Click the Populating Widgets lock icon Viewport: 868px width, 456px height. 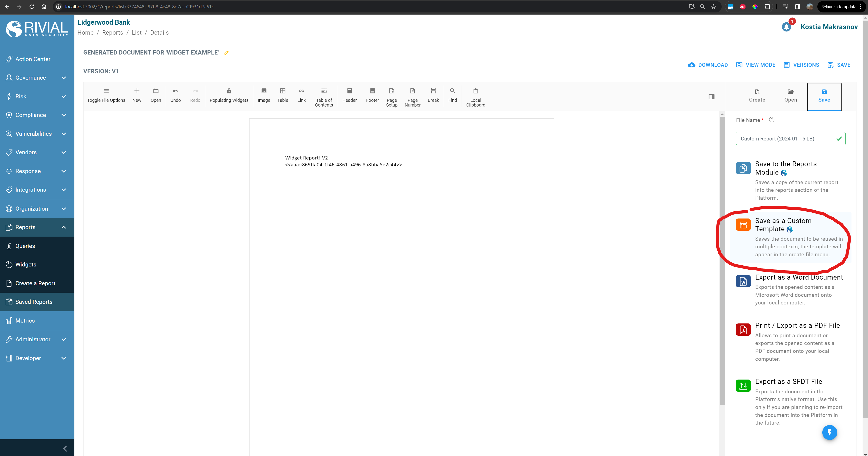(x=229, y=91)
